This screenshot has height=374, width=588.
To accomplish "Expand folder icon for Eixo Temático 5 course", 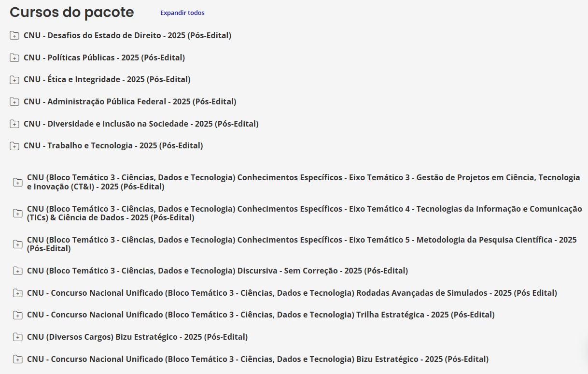I will point(18,244).
